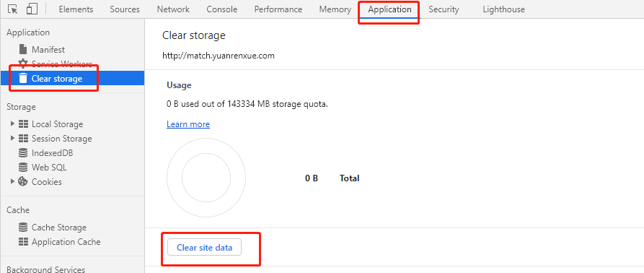Expand the Local Storage tree arrow
The height and width of the screenshot is (273, 644).
click(13, 123)
